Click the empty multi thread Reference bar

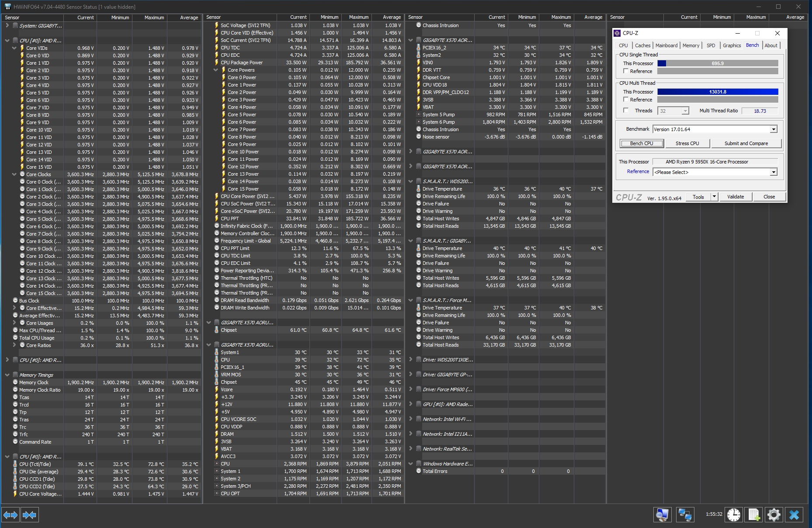coord(718,100)
